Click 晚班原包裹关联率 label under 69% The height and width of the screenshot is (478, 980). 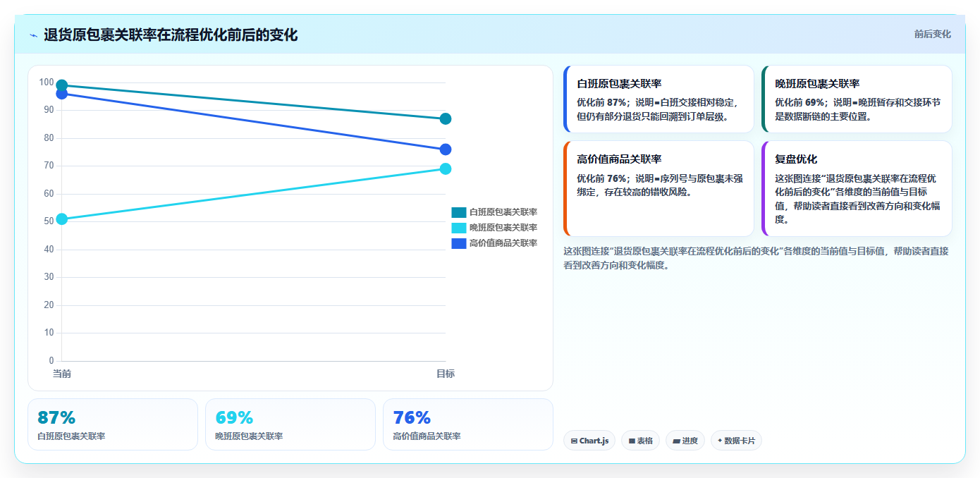249,436
